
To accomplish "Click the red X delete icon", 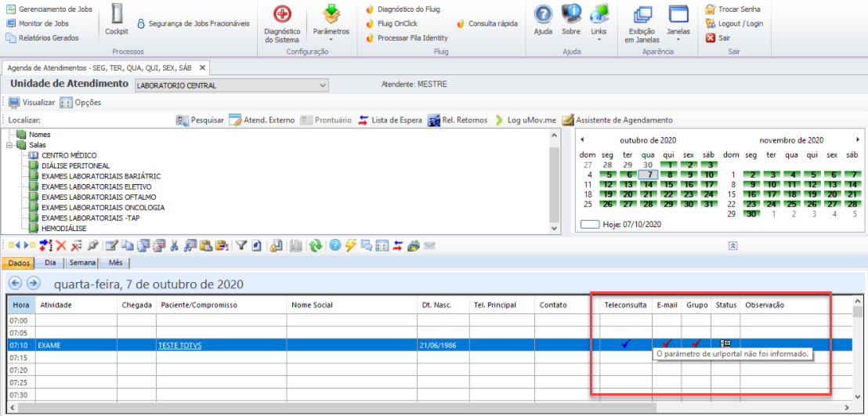I will click(x=60, y=245).
